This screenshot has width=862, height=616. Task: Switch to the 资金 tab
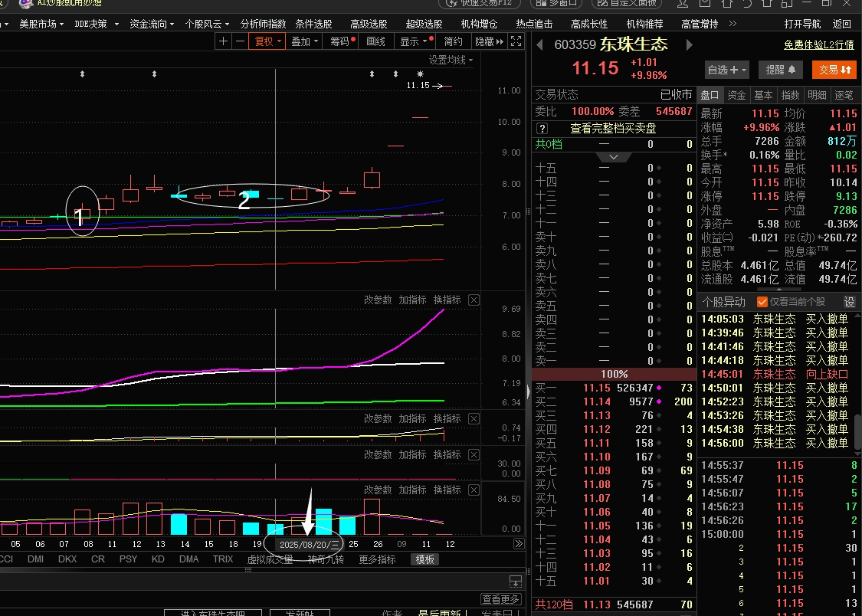click(736, 95)
